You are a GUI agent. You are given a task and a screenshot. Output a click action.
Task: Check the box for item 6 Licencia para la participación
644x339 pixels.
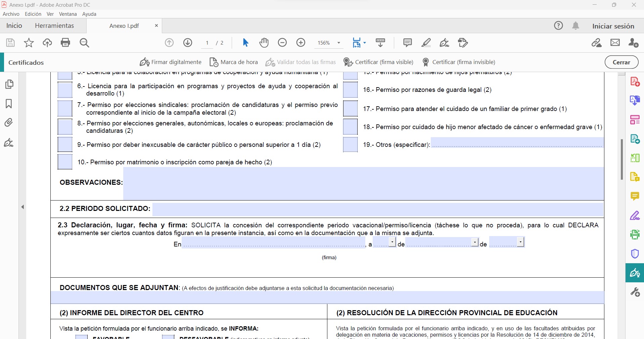click(x=65, y=90)
